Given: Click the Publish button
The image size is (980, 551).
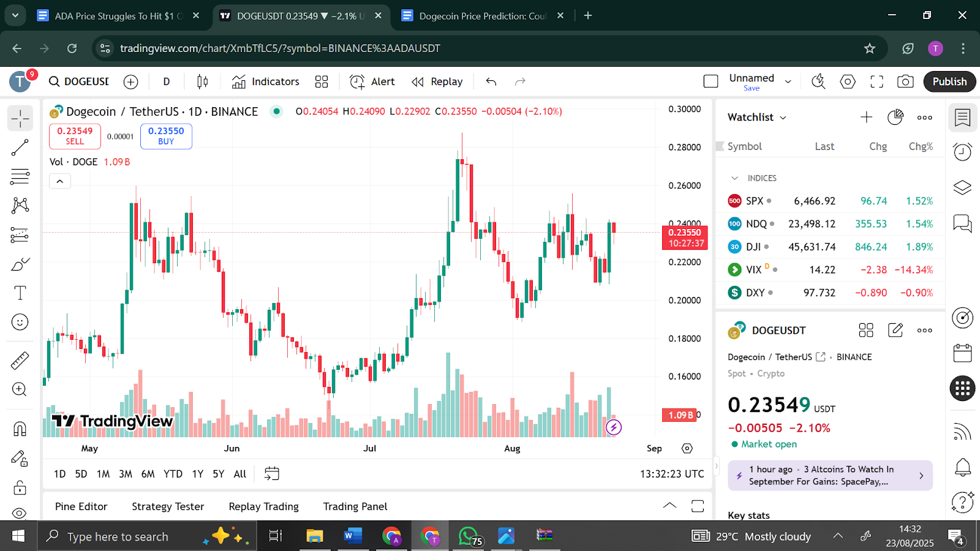Looking at the screenshot, I should [x=949, y=81].
